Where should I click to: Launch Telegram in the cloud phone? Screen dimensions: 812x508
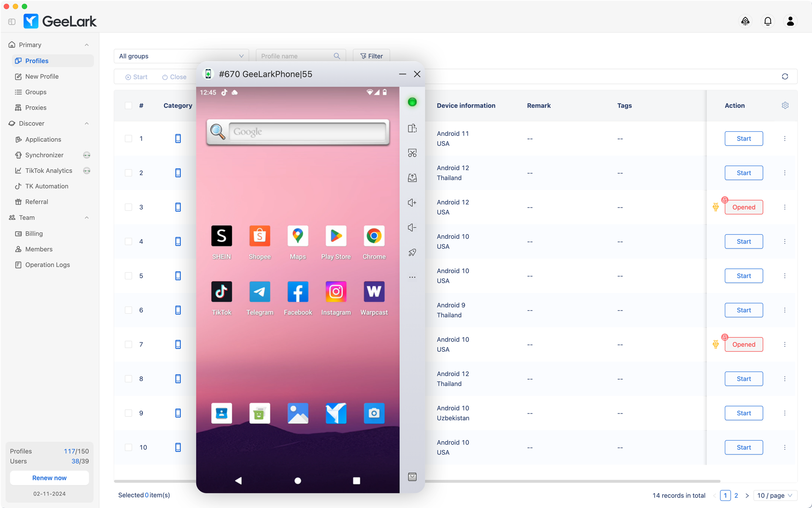(260, 292)
